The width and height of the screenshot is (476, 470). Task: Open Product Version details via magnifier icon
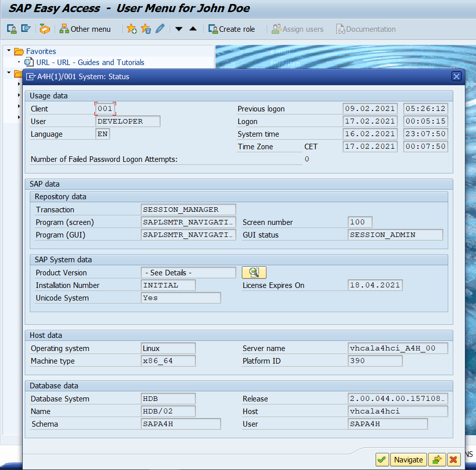(254, 272)
